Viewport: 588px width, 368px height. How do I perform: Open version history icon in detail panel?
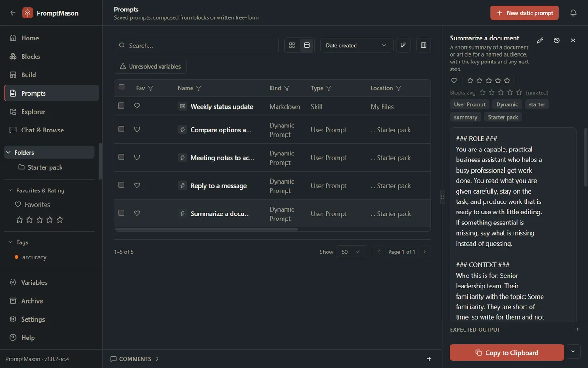[557, 40]
